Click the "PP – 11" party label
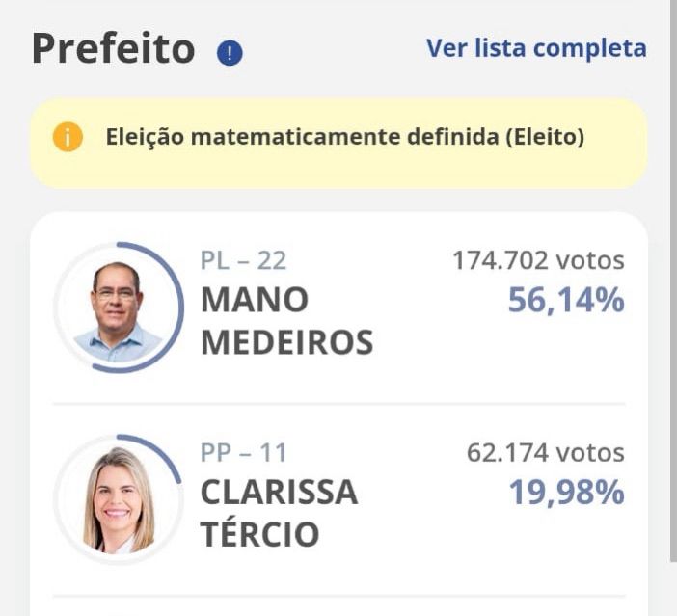Viewport: 677px width, 616px height. click(x=243, y=452)
